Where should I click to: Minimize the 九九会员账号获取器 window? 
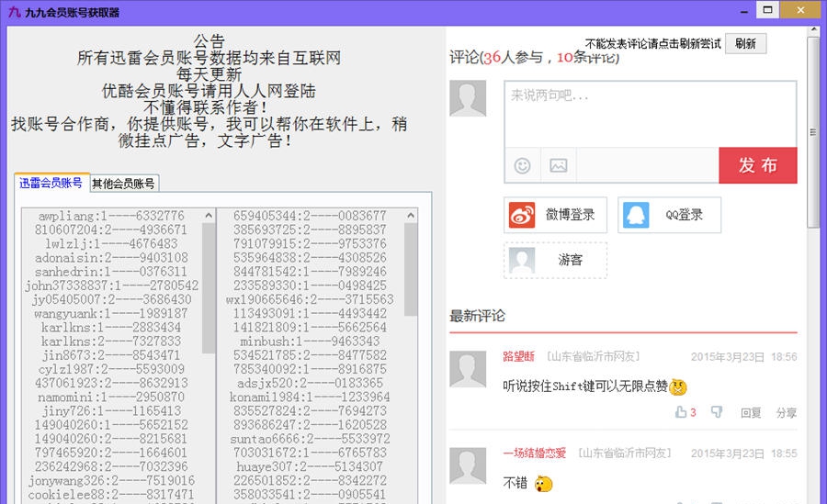[x=744, y=10]
